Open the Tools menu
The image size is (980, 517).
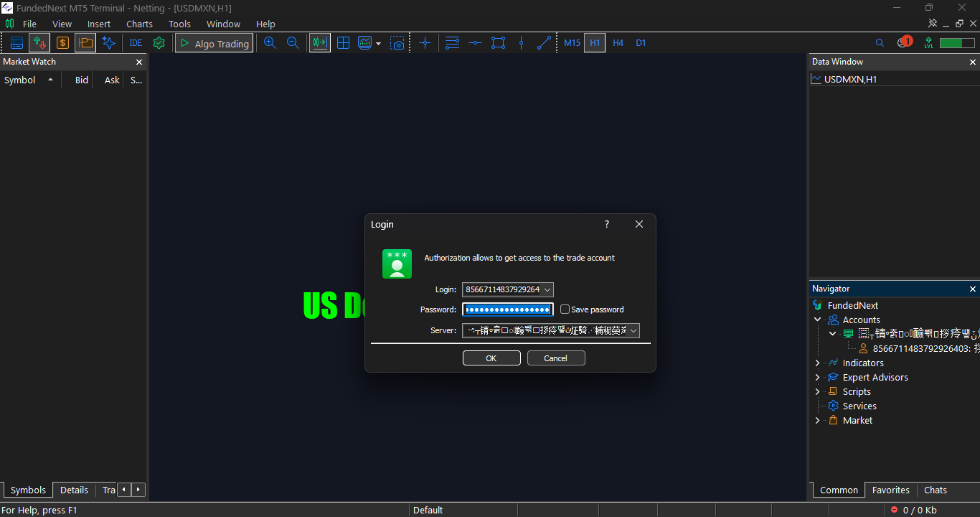(179, 24)
